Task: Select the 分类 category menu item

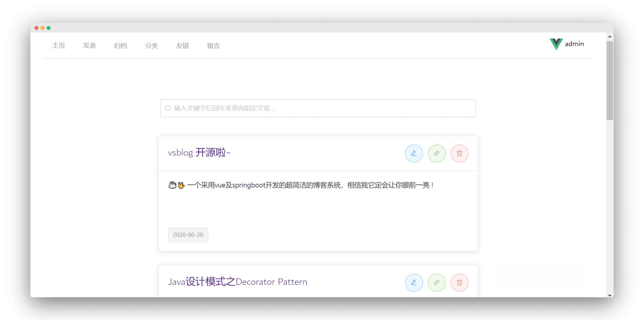Action: coord(151,46)
